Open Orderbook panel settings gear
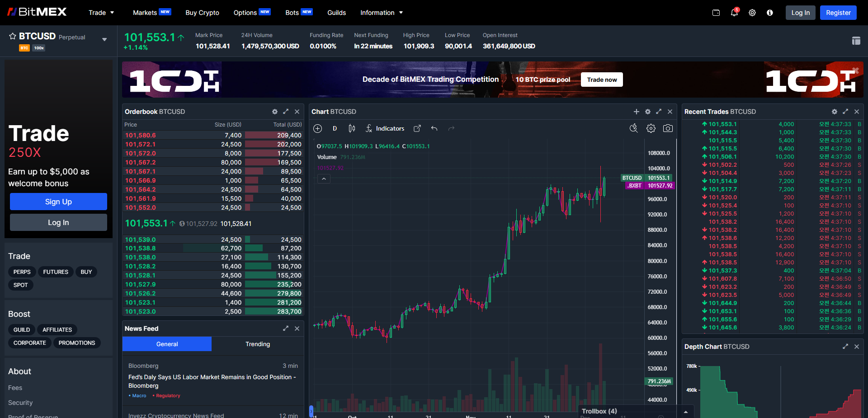Image resolution: width=868 pixels, height=418 pixels. [275, 112]
